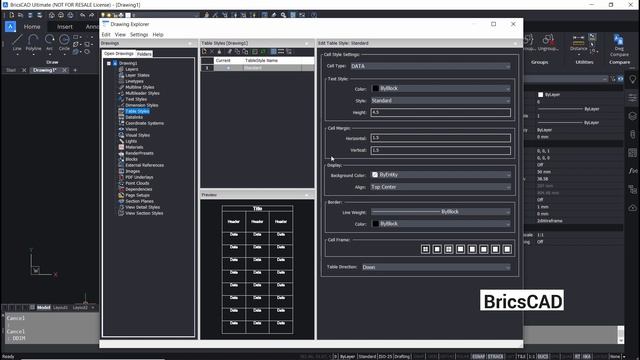Select the highlighted Table Styles node
Screen dimensions: 640x360
(x=137, y=111)
